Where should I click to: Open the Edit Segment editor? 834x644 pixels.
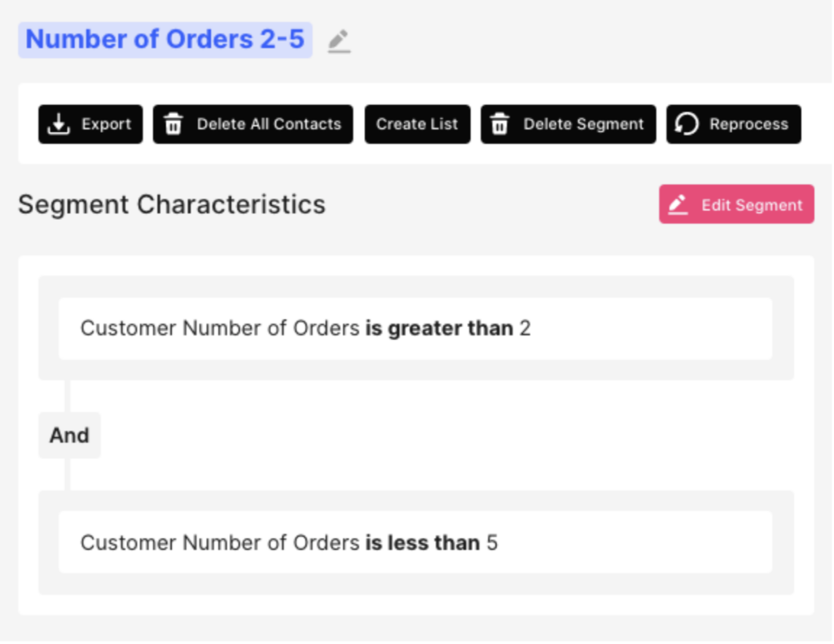(736, 204)
